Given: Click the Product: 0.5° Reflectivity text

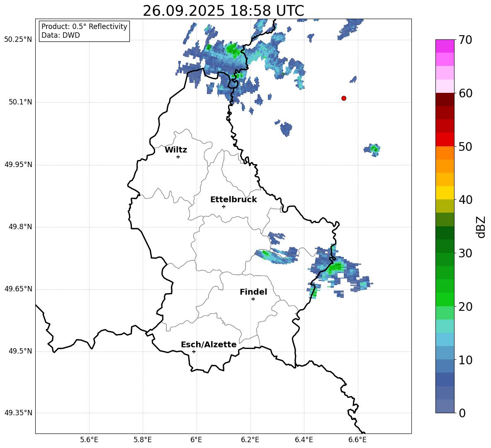Looking at the screenshot, I should click(84, 27).
